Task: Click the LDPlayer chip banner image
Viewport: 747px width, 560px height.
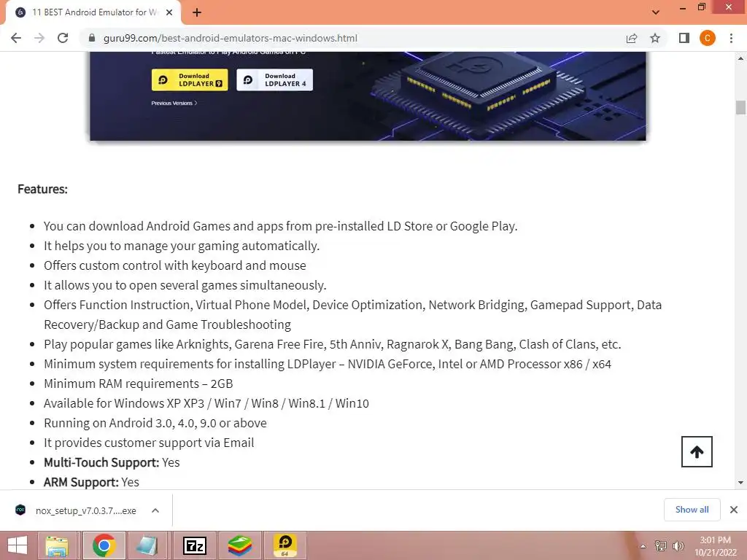Action: pyautogui.click(x=368, y=96)
